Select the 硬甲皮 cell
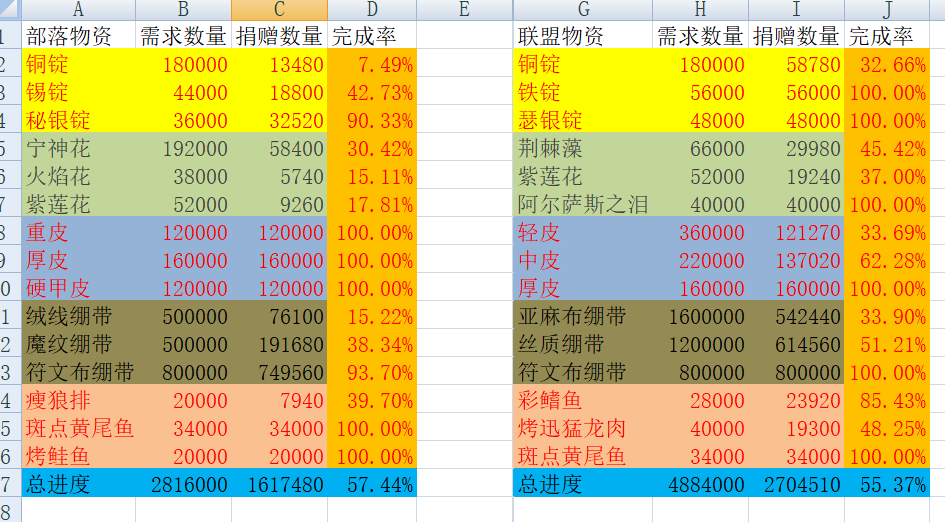This screenshot has width=945, height=522. coord(58,289)
